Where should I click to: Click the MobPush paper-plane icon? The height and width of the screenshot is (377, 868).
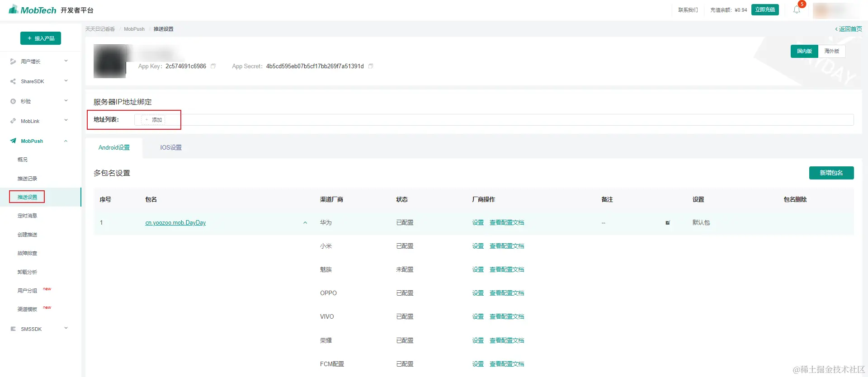(x=13, y=141)
